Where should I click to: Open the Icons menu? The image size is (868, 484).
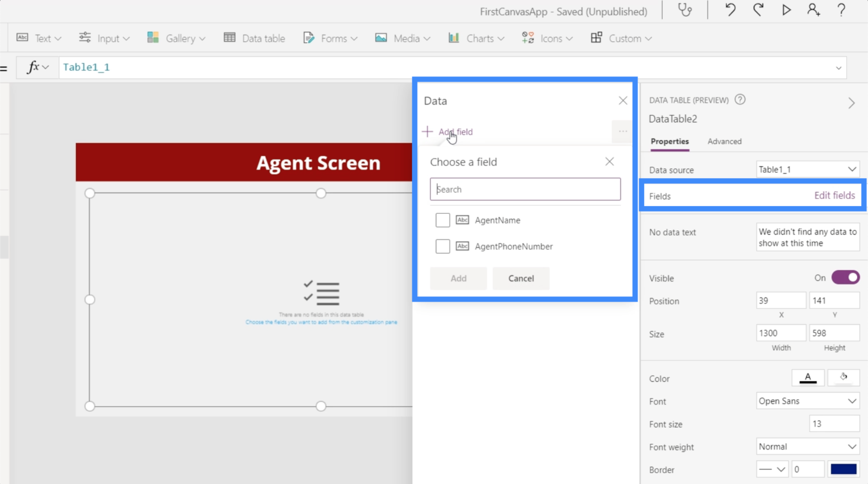547,38
